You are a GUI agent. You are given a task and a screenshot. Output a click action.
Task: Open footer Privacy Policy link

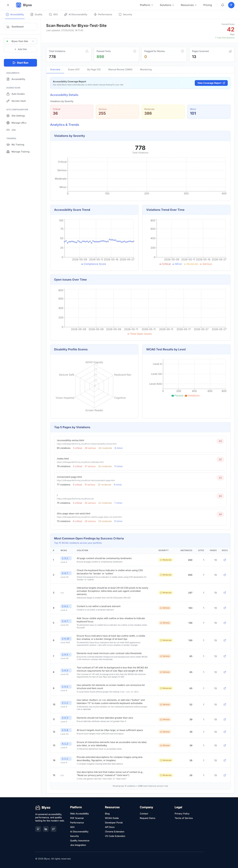pos(182,813)
